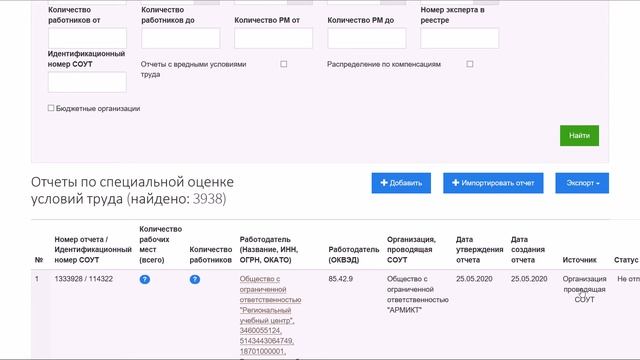Select report number 1333928 / 114322

click(84, 279)
